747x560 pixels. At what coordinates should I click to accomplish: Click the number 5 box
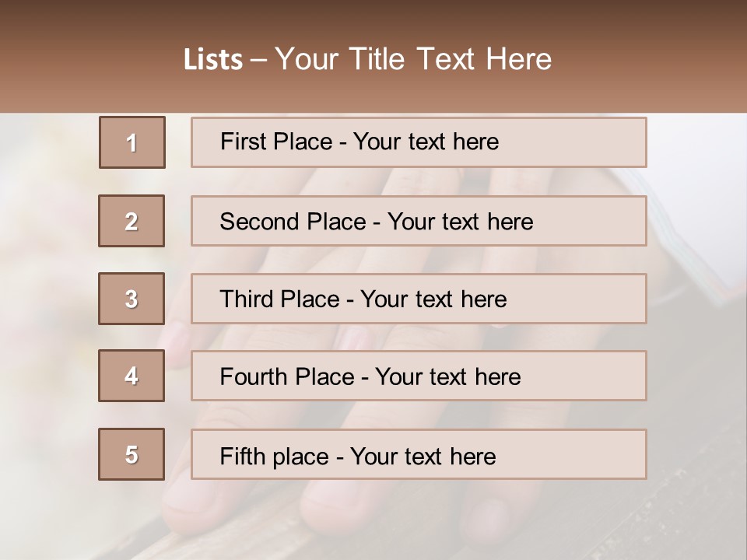pos(132,454)
